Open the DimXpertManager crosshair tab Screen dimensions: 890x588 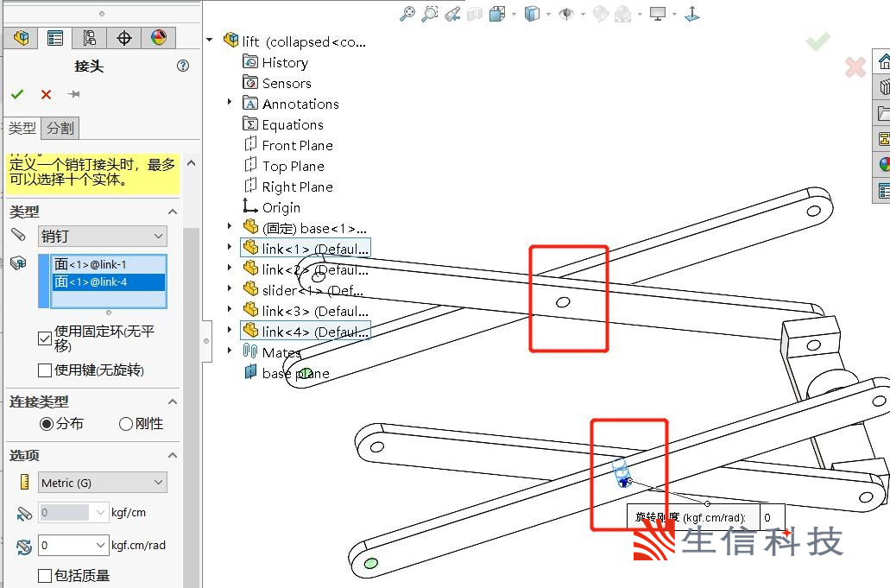(123, 38)
